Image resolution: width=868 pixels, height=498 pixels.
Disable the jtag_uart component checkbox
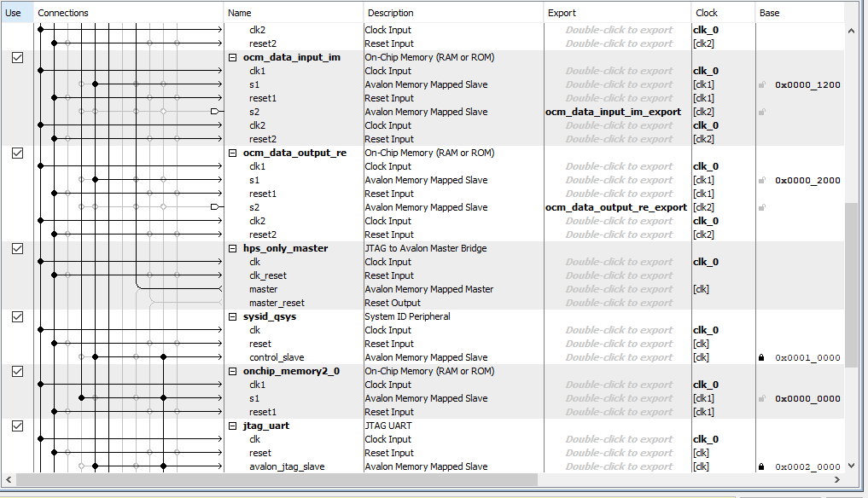[18, 426]
